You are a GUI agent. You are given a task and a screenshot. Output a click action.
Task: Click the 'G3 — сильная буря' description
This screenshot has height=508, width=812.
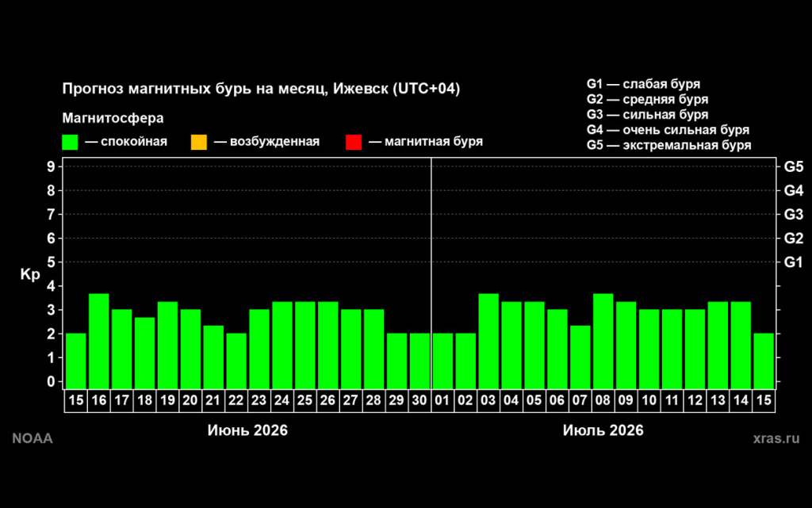647,115
